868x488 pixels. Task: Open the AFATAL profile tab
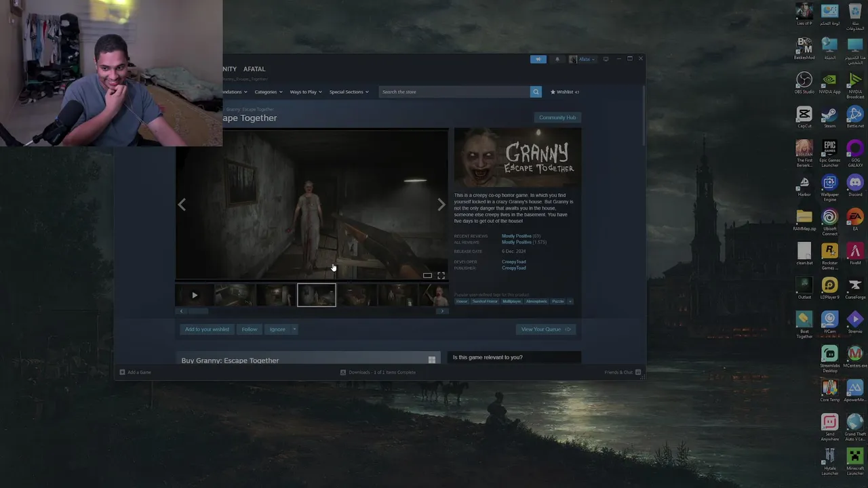(x=254, y=69)
